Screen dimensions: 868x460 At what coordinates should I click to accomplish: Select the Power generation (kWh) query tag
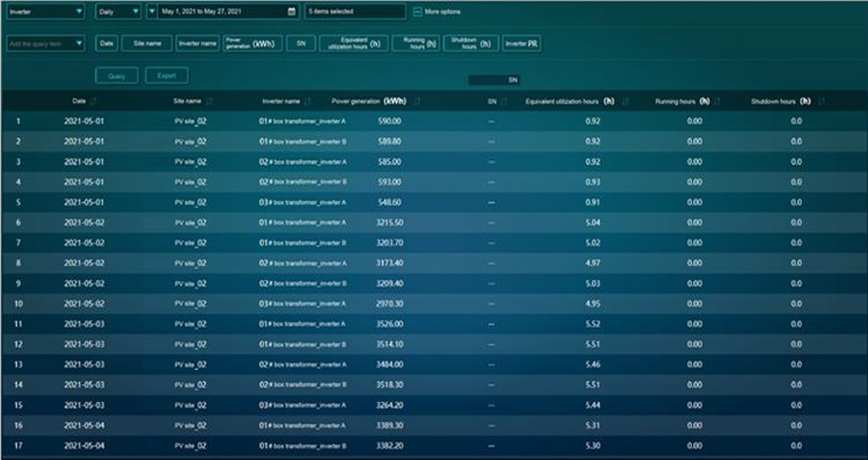pos(253,44)
